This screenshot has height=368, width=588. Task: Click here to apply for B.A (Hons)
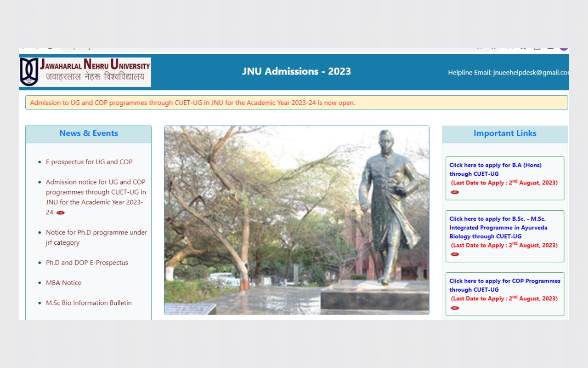click(495, 169)
